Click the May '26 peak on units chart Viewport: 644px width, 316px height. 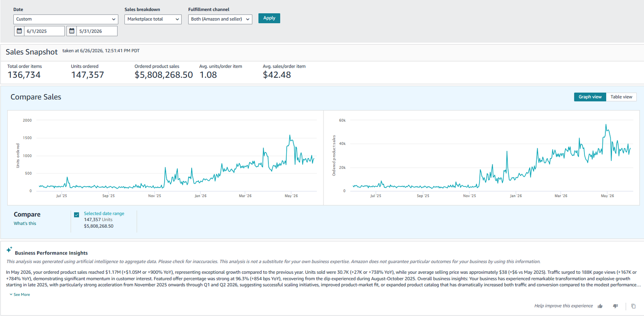[x=290, y=136]
